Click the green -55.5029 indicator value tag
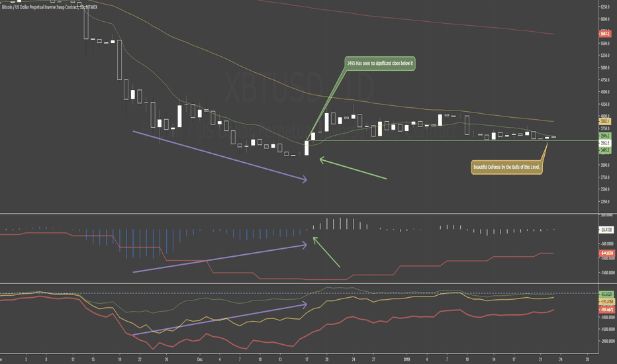This screenshot has width=617, height=364. tap(606, 294)
